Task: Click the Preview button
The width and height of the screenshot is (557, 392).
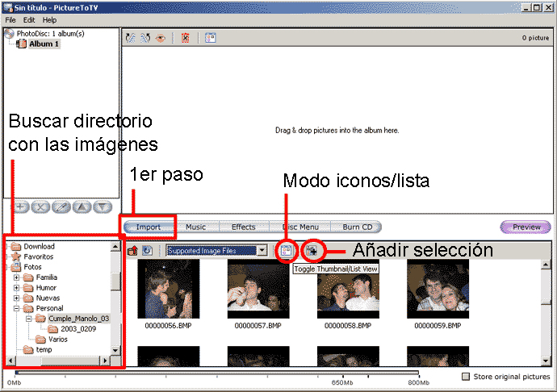Action: pyautogui.click(x=526, y=227)
